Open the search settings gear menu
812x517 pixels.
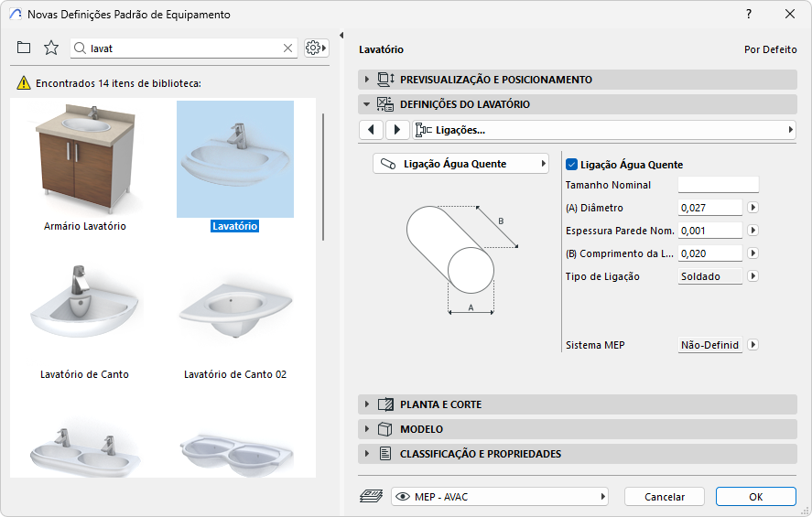(x=316, y=48)
